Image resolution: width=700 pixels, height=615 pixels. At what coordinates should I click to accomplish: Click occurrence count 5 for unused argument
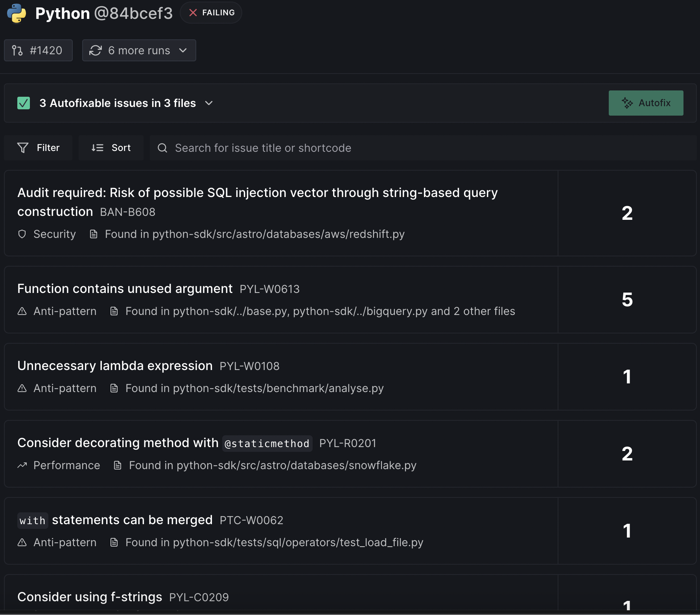pos(627,300)
